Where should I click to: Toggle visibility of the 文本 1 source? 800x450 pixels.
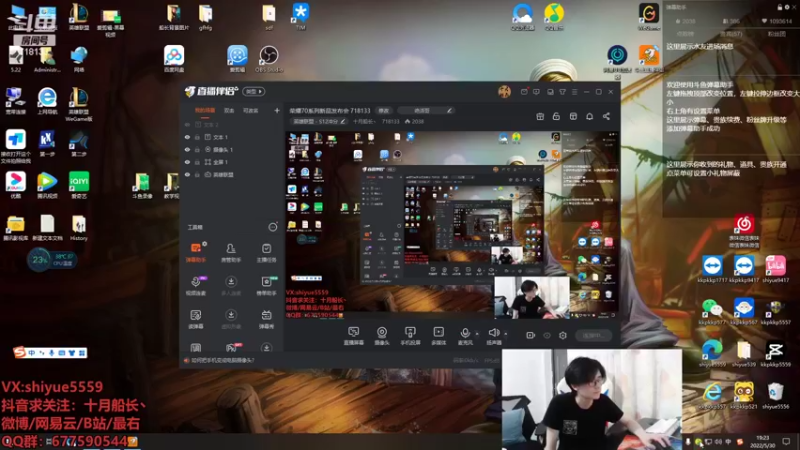(187, 137)
